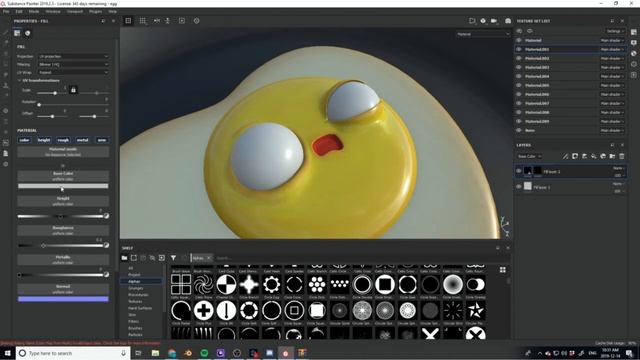
Task: Select the circle plus alpha thumbnail
Action: (x=204, y=311)
